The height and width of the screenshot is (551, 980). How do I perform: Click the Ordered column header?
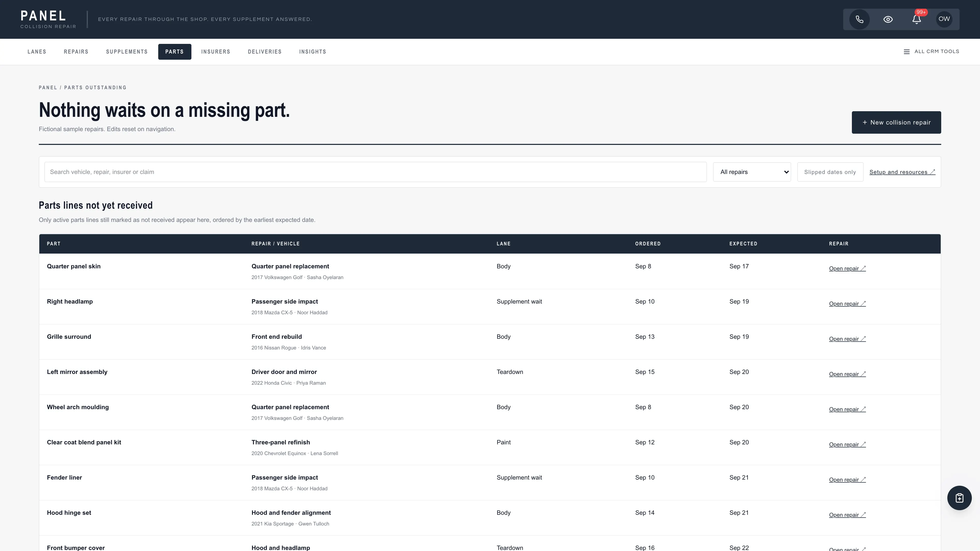pos(647,244)
